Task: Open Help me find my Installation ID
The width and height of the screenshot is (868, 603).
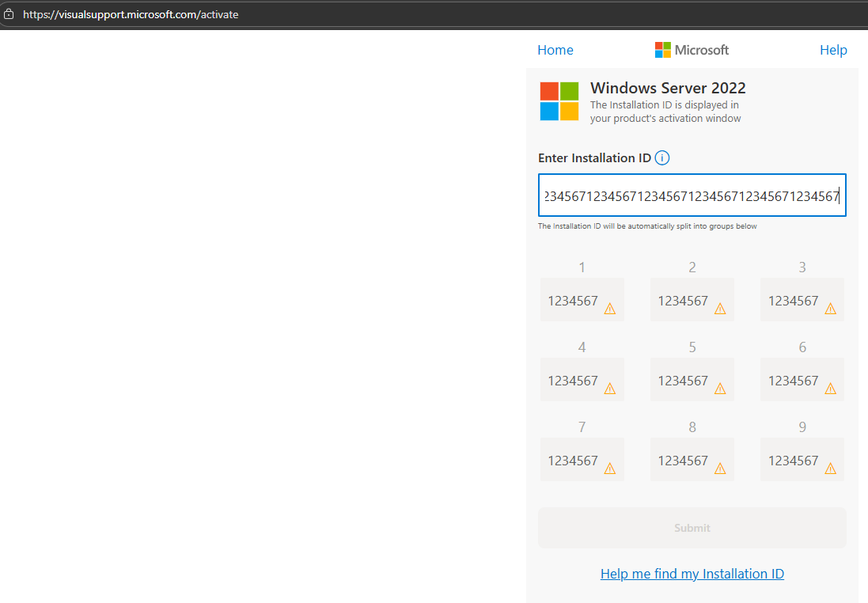Action: pos(692,574)
